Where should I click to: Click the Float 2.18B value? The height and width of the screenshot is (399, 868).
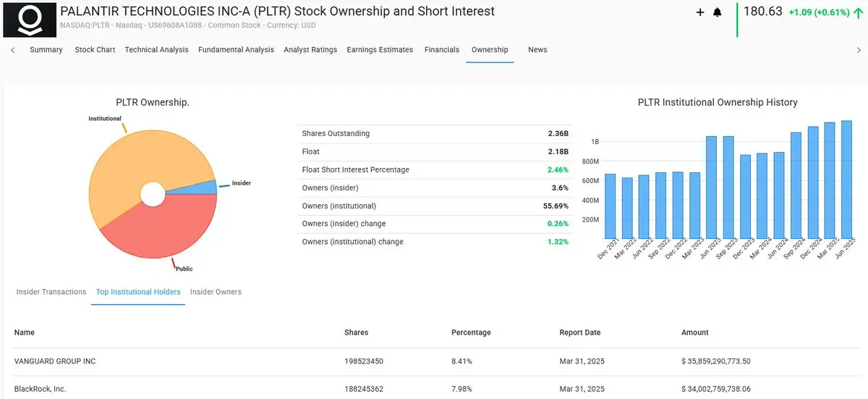(558, 152)
